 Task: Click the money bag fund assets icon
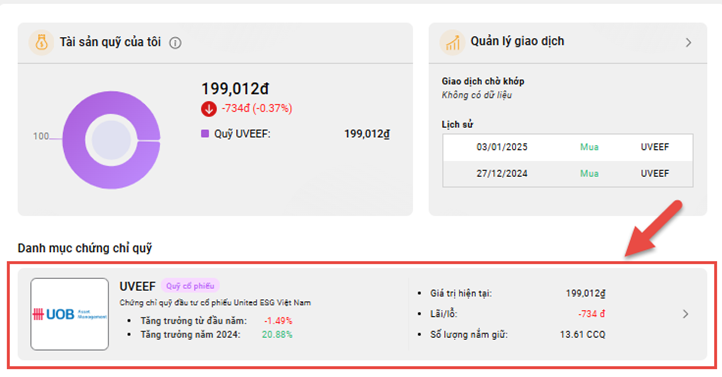[x=41, y=42]
